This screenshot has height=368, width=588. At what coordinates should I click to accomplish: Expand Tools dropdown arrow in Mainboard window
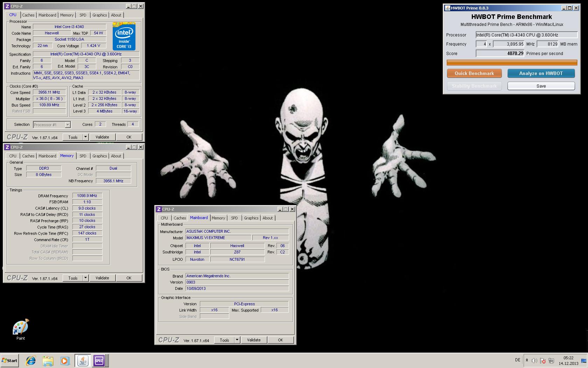pos(237,340)
